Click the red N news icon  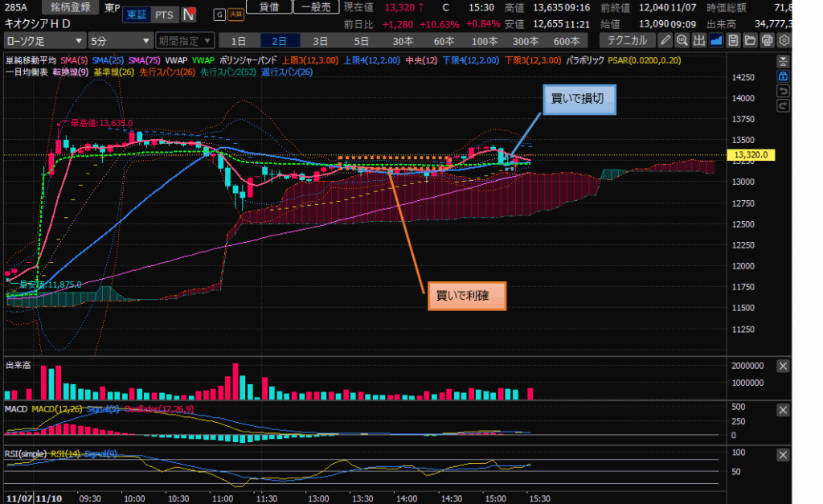pyautogui.click(x=189, y=14)
